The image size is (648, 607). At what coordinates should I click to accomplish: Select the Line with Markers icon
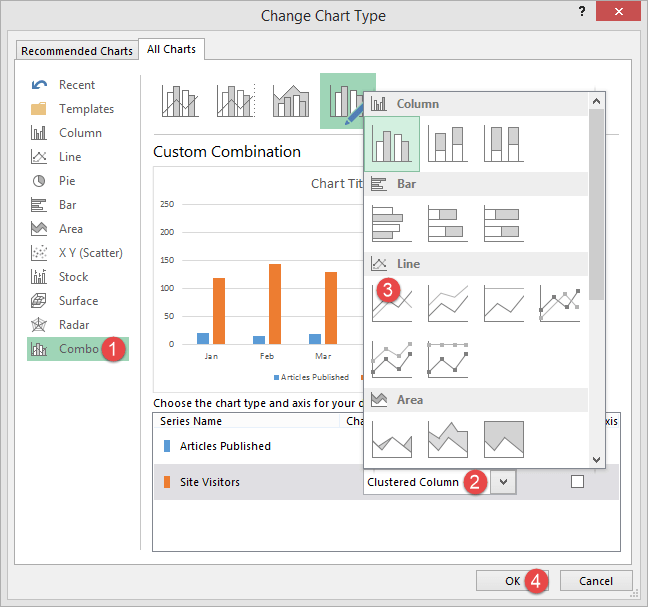click(x=559, y=302)
